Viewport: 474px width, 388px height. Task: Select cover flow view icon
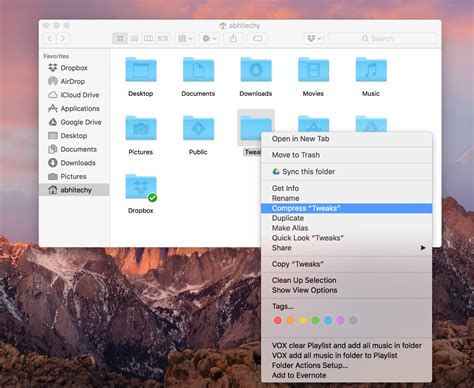click(163, 39)
